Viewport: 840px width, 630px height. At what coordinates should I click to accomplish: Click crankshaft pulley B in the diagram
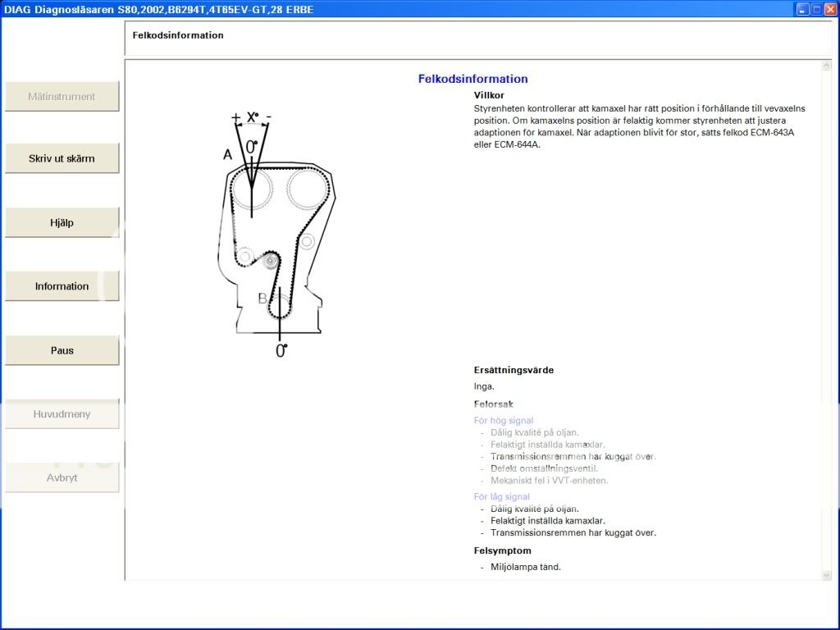coord(279,305)
